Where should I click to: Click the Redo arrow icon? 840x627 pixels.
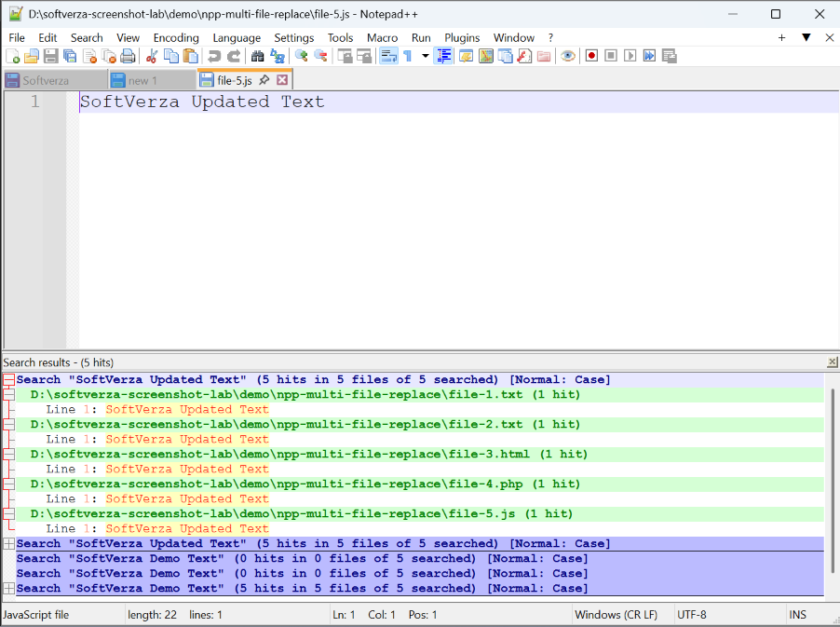234,56
